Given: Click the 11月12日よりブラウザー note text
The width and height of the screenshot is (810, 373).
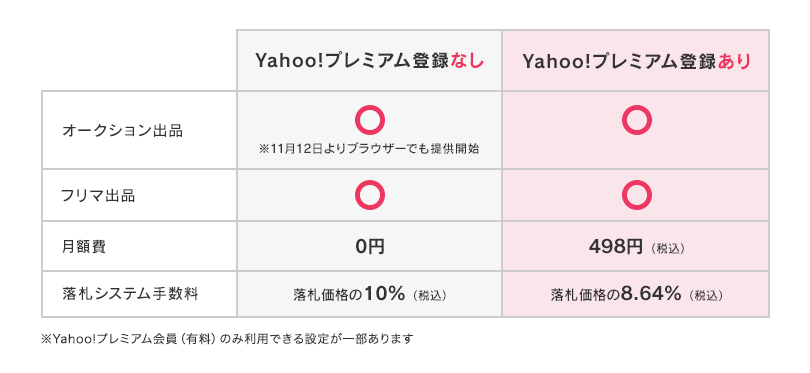Looking at the screenshot, I should click(369, 149).
